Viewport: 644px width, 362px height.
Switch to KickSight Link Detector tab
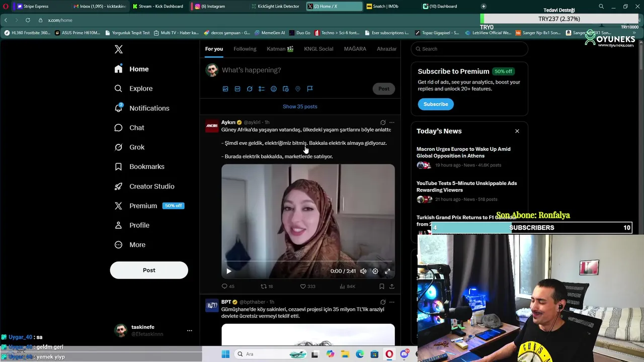(x=275, y=6)
